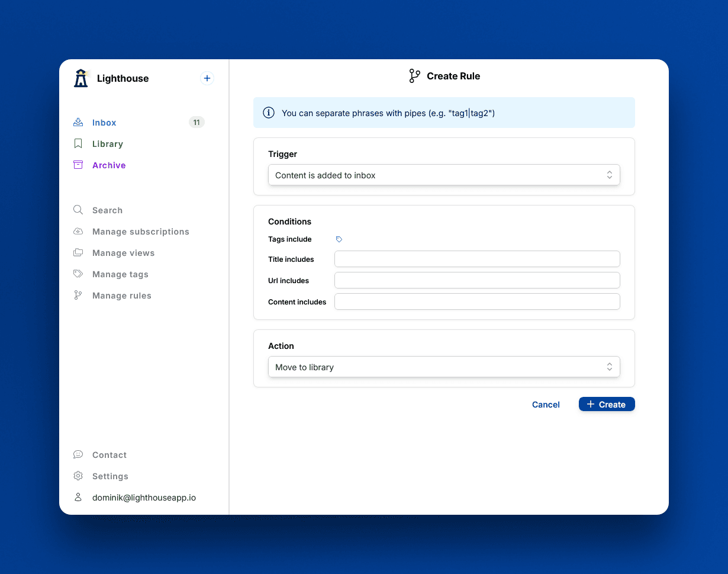728x574 pixels.
Task: Click the Archive box icon
Action: (x=78, y=165)
